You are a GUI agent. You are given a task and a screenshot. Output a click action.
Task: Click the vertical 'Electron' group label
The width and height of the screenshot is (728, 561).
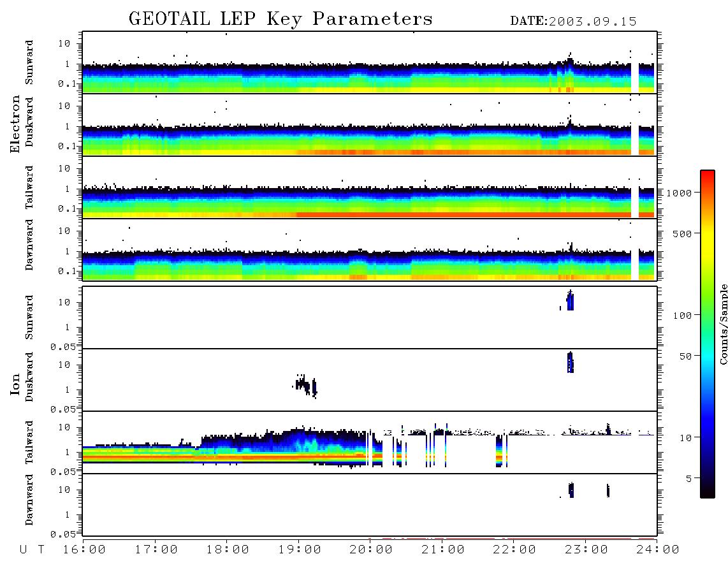click(x=15, y=124)
